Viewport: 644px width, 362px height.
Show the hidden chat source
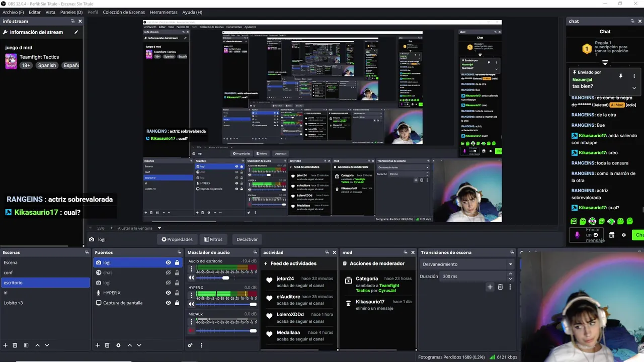168,273
